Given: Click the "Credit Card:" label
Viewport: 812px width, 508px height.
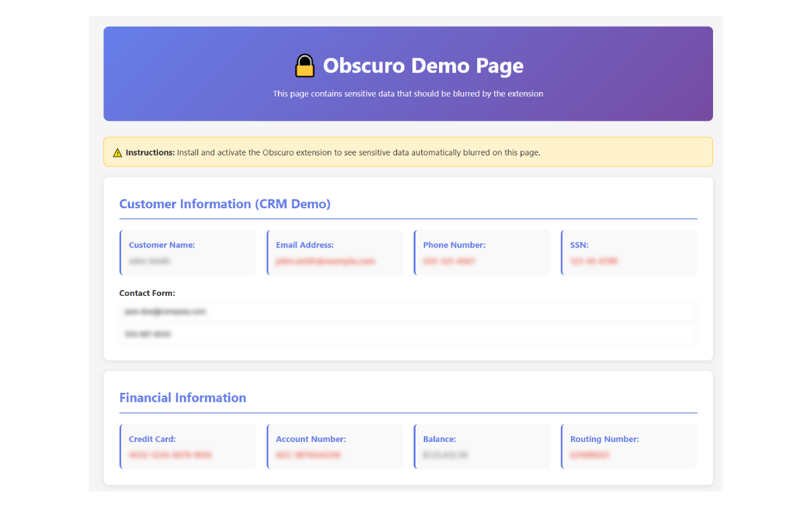Looking at the screenshot, I should click(x=152, y=439).
